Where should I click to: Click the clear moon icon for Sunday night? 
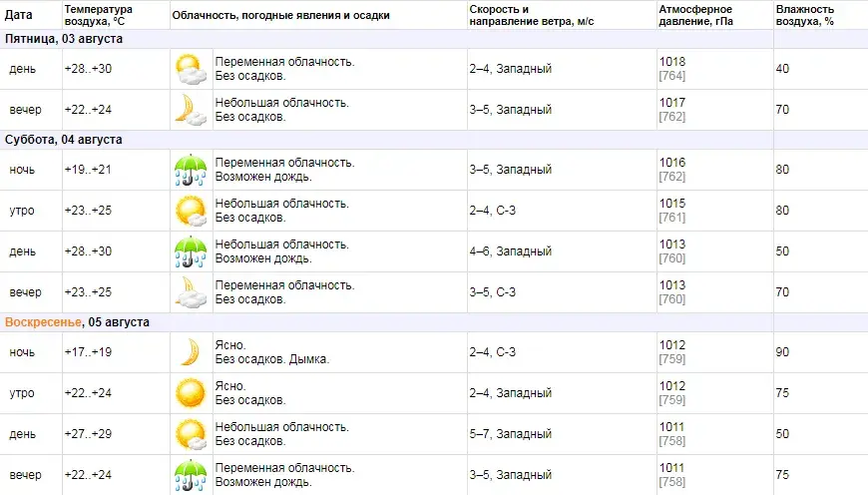click(191, 352)
